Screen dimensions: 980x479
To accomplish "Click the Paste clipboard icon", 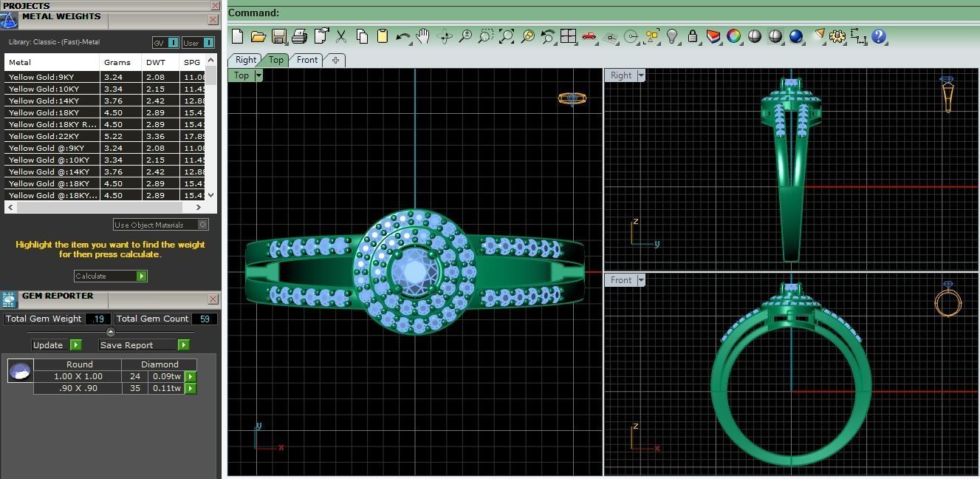I will [x=383, y=35].
